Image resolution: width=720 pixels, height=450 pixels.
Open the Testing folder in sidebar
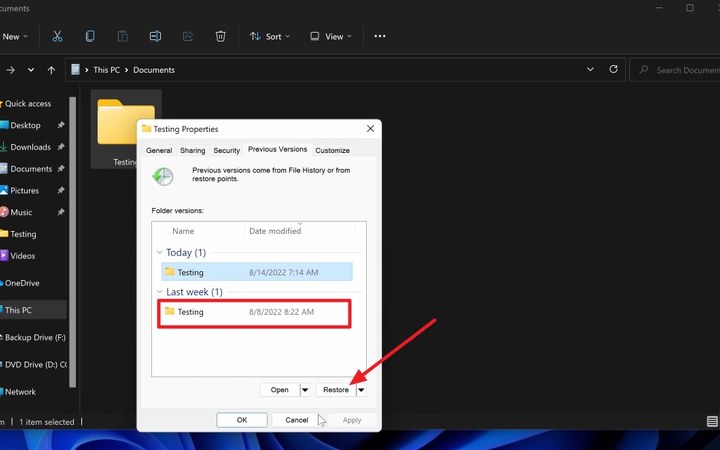point(23,234)
